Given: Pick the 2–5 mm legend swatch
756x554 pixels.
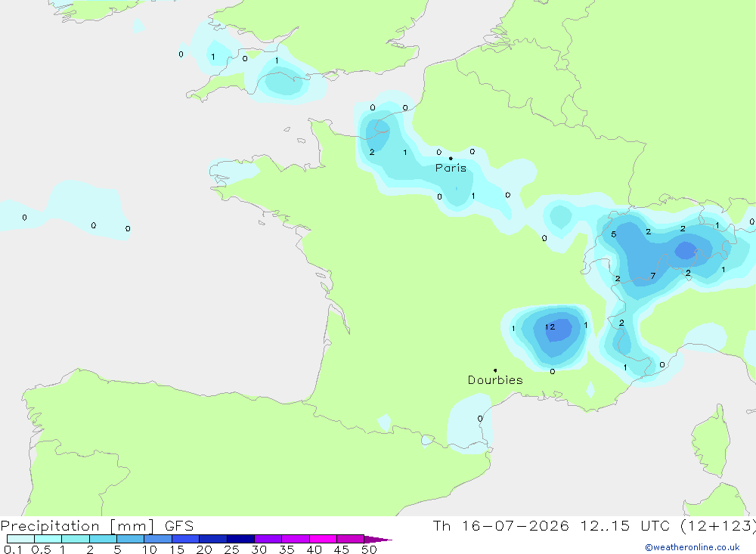Looking at the screenshot, I should click(x=103, y=539).
